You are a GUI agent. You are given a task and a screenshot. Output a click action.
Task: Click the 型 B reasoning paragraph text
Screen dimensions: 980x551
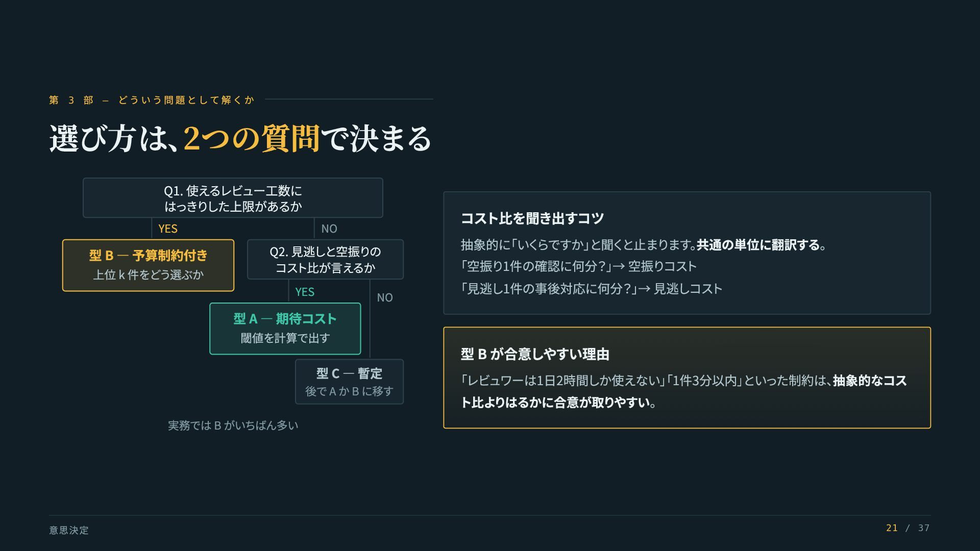point(683,391)
